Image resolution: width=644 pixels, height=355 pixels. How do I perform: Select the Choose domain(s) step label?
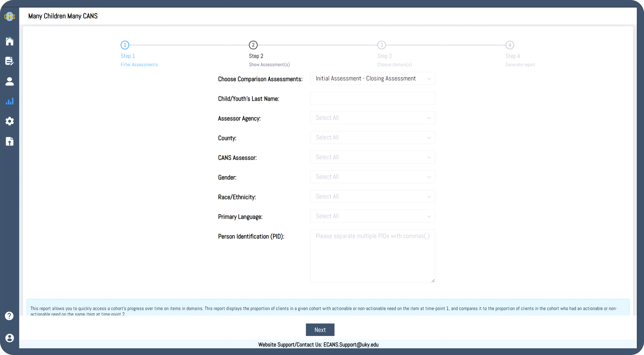coord(395,64)
